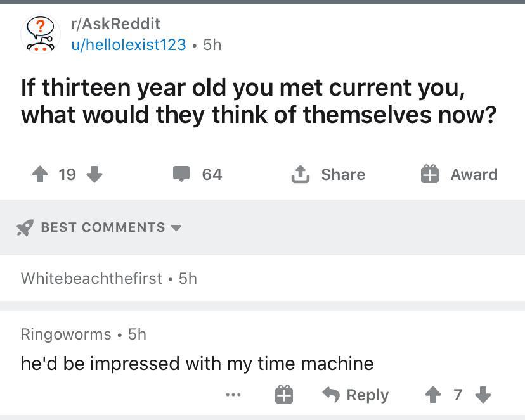
Task: Upvote Ringoworms' time machine comment
Action: click(x=433, y=395)
